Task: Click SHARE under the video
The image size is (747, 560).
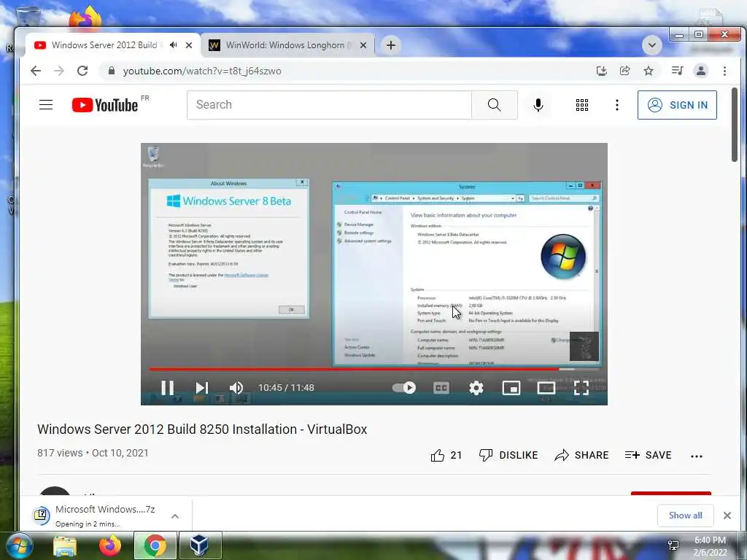Action: [x=581, y=455]
